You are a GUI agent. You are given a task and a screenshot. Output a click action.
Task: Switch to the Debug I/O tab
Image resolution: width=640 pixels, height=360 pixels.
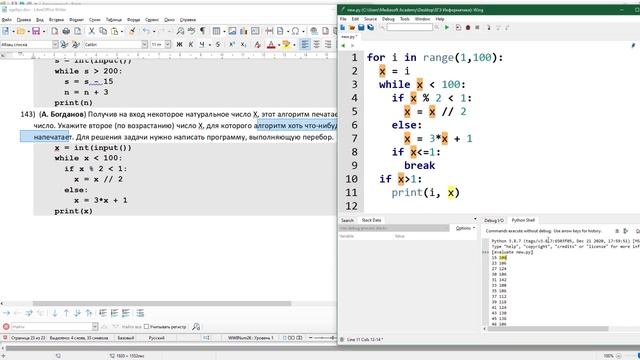point(494,220)
